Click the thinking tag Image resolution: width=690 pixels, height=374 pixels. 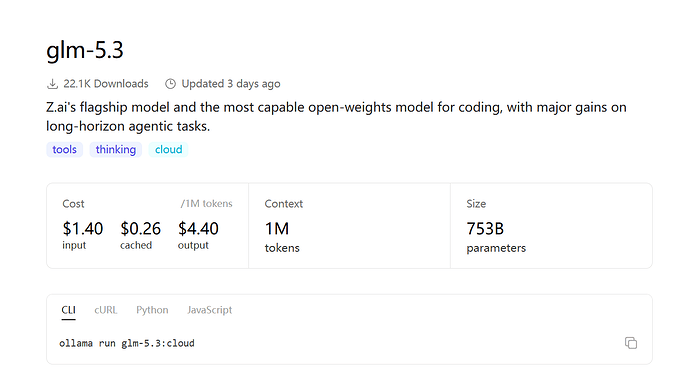116,150
